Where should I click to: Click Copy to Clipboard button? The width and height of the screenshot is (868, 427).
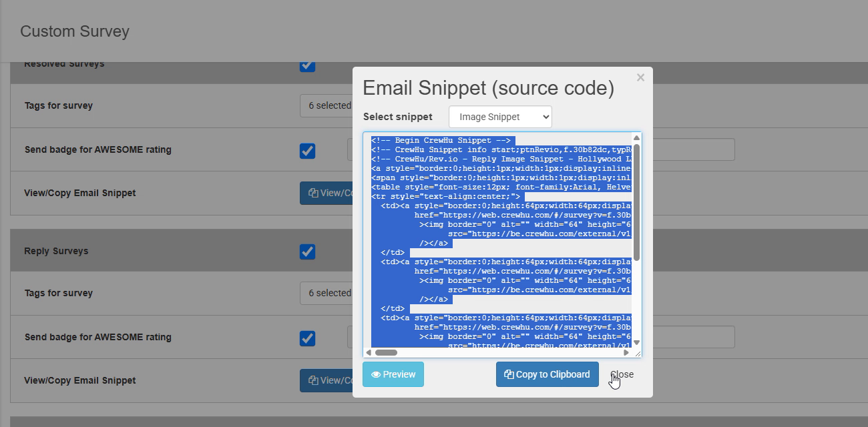pyautogui.click(x=547, y=374)
